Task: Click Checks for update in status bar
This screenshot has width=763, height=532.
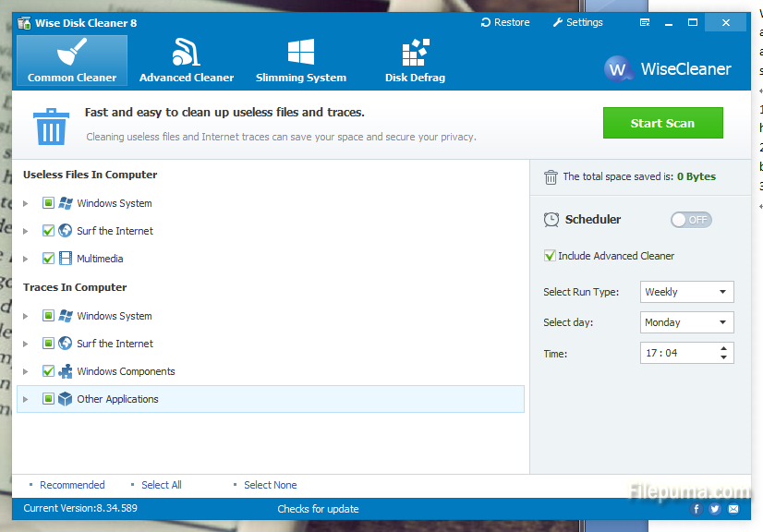Action: 318,509
